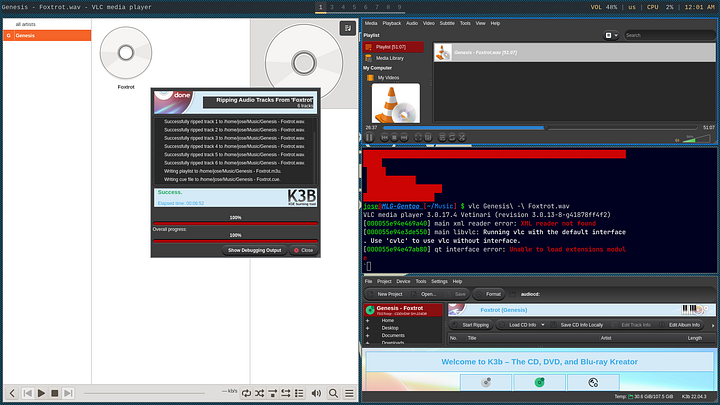Toggle shuffle in music player
The height and width of the screenshot is (405, 720).
(x=259, y=394)
